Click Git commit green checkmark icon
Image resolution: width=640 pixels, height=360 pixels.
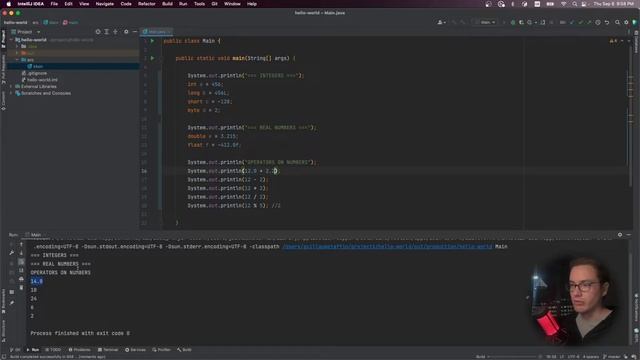click(x=580, y=22)
